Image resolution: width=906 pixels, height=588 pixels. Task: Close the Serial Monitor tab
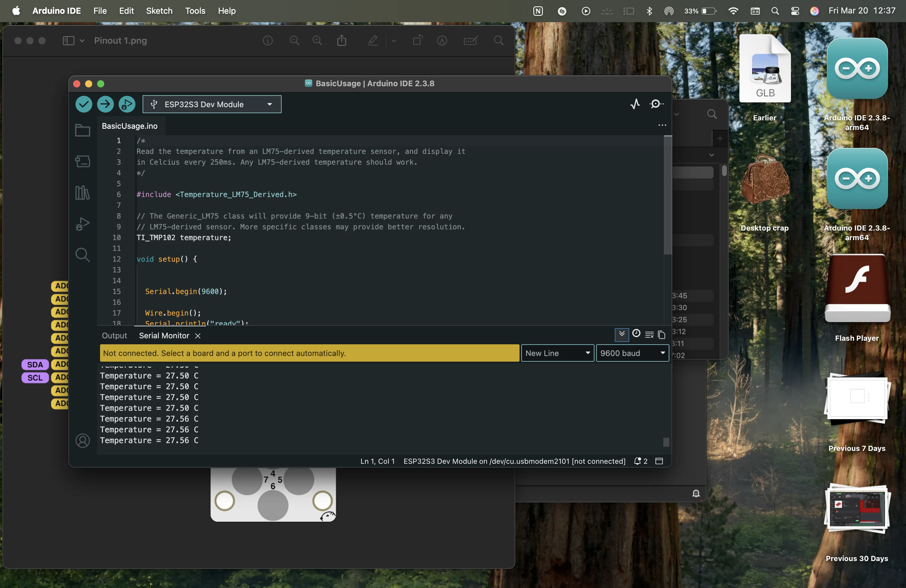pos(197,336)
